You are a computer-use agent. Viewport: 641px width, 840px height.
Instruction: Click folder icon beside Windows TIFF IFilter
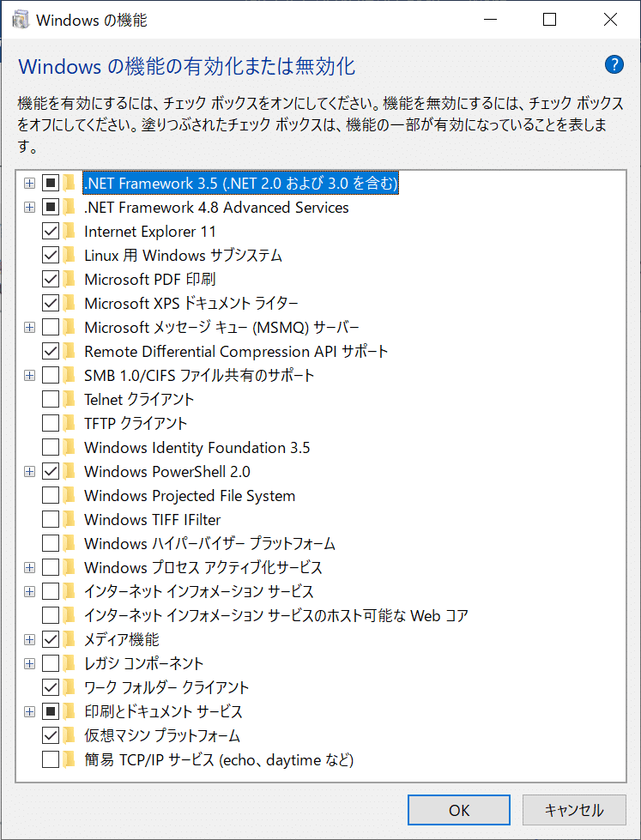coord(69,519)
